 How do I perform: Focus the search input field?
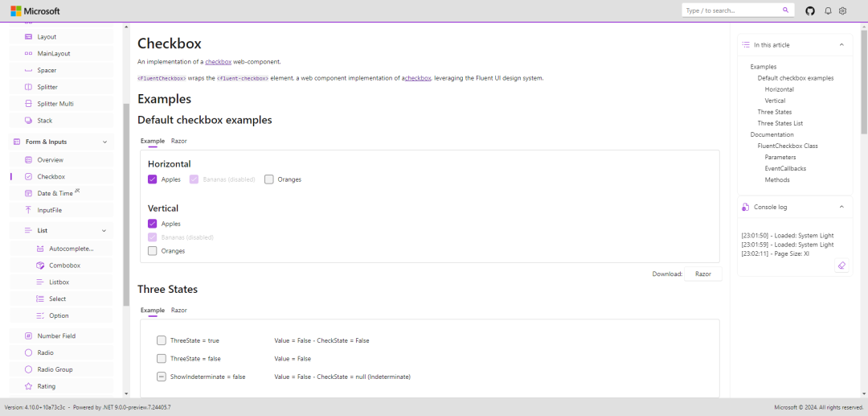pos(731,10)
